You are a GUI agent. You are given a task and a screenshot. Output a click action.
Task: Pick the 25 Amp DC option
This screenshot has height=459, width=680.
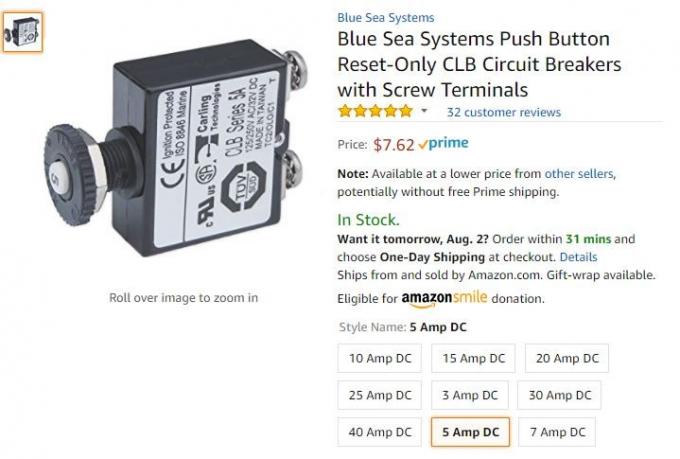click(x=380, y=395)
